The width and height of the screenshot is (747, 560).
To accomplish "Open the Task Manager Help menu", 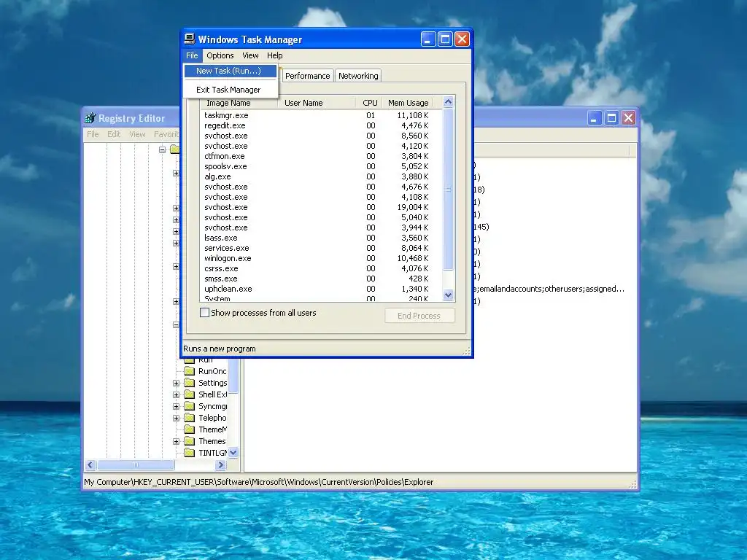I will pos(274,55).
